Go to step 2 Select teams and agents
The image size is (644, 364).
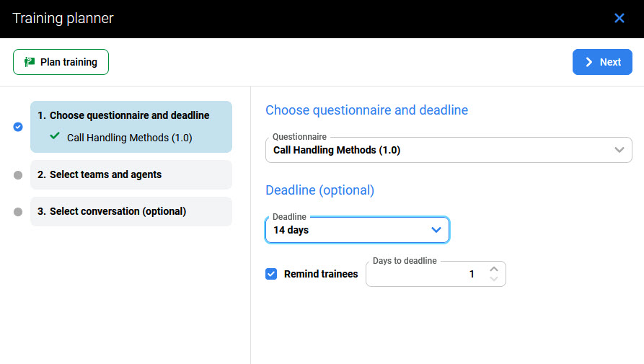(x=131, y=174)
